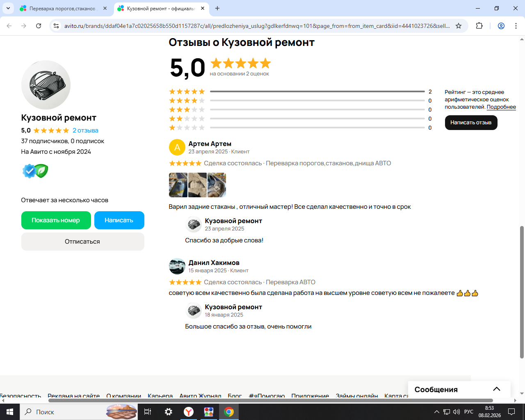
Task: Open the Chrome profile icon
Action: 501,26
